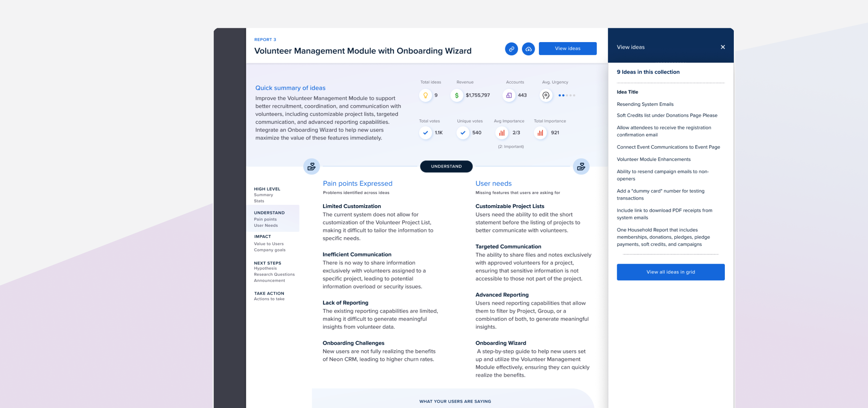Open Company goals nav item
This screenshot has width=868, height=408.
point(270,250)
